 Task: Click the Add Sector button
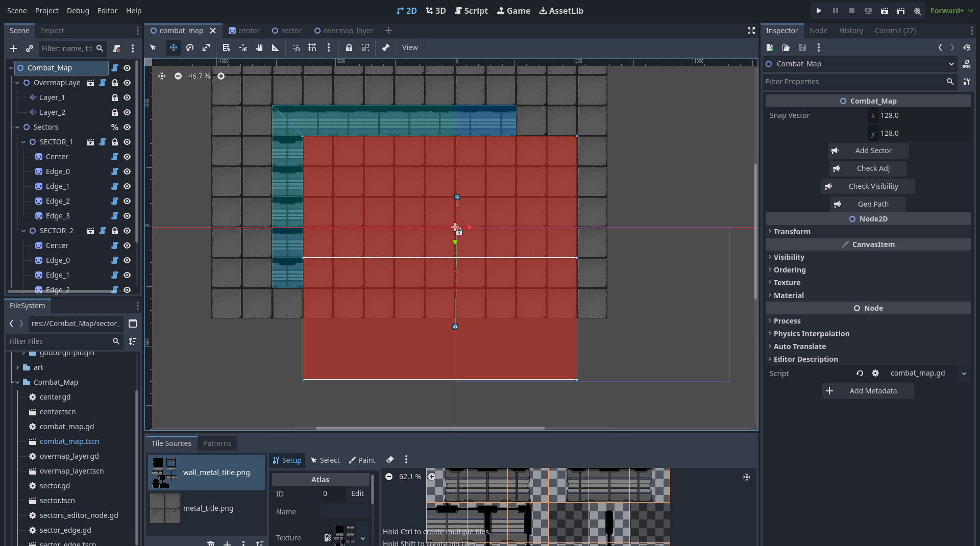pyautogui.click(x=868, y=151)
